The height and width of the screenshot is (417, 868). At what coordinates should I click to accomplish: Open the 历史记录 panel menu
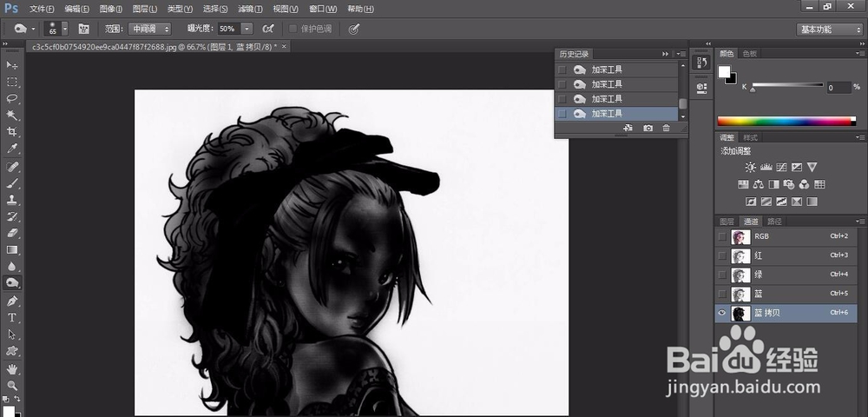tap(681, 54)
